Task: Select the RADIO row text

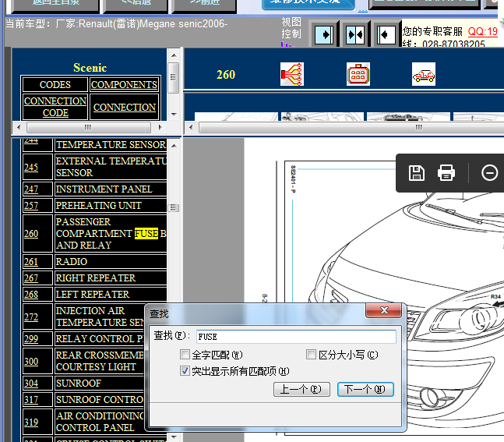Action: tap(72, 262)
